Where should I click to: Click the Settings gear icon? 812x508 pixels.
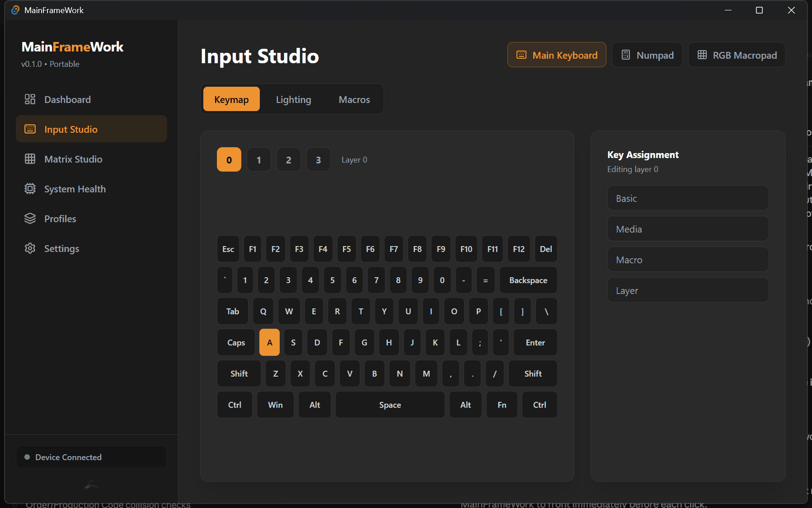click(x=30, y=248)
